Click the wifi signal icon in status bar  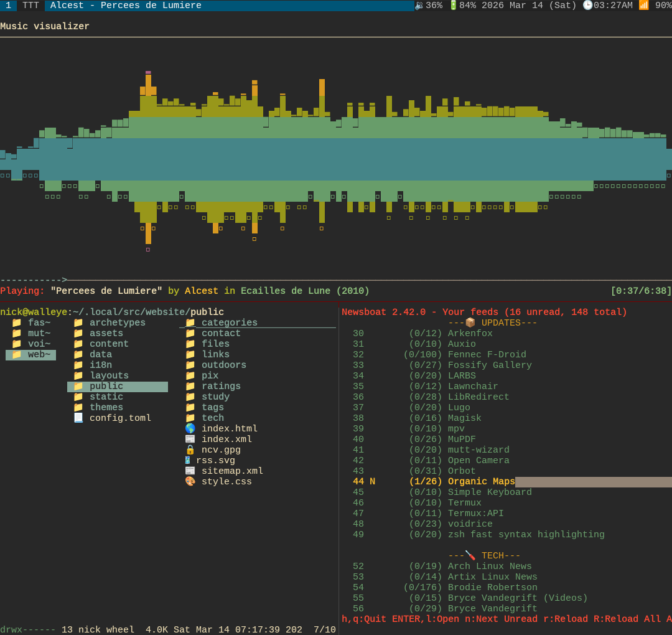pos(643,6)
